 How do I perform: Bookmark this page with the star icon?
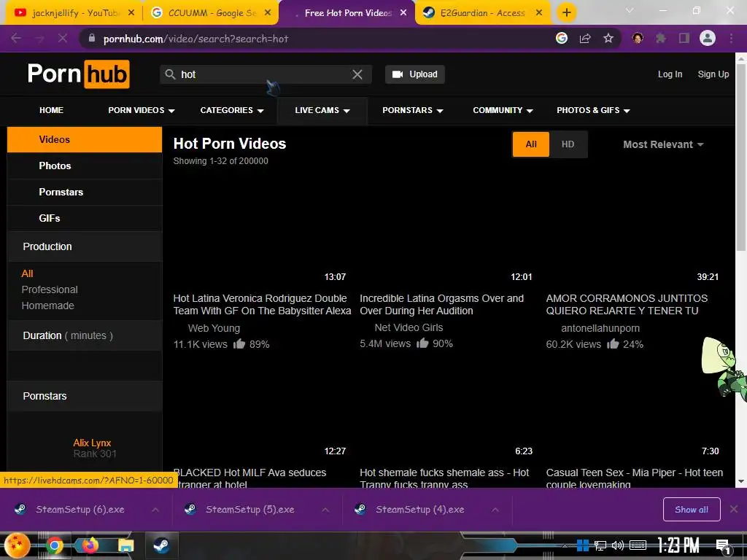[608, 38]
